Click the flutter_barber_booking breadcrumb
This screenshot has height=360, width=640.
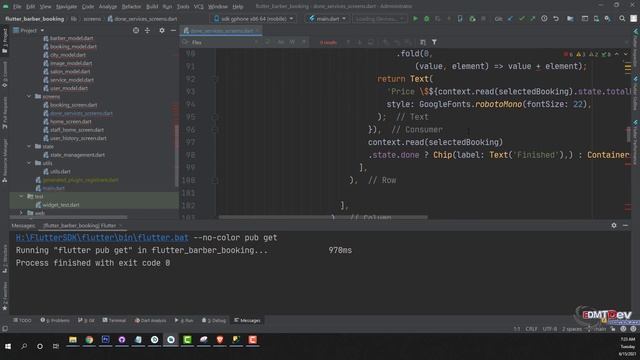(35, 19)
